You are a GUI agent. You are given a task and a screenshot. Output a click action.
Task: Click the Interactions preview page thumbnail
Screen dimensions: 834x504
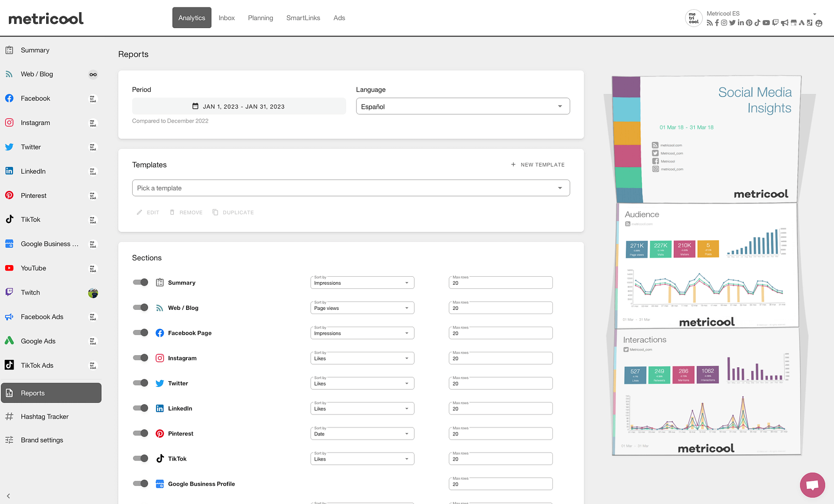pyautogui.click(x=707, y=392)
